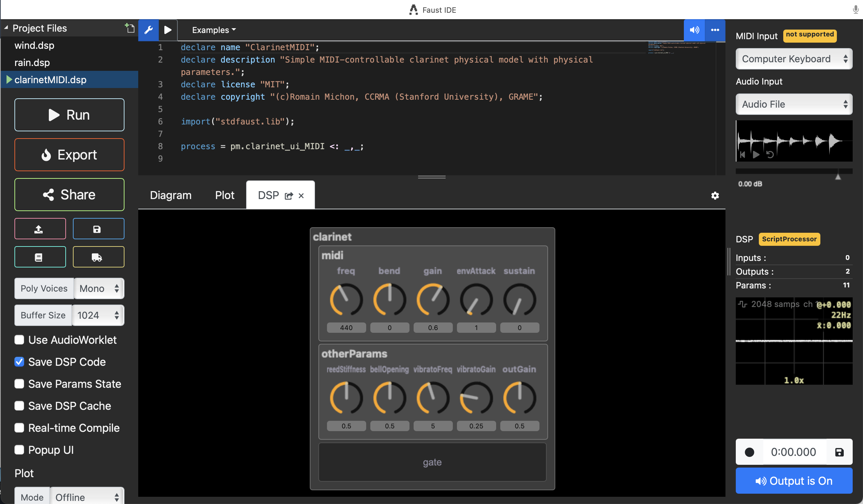
Task: Open the Examples dropdown menu
Action: (x=214, y=30)
